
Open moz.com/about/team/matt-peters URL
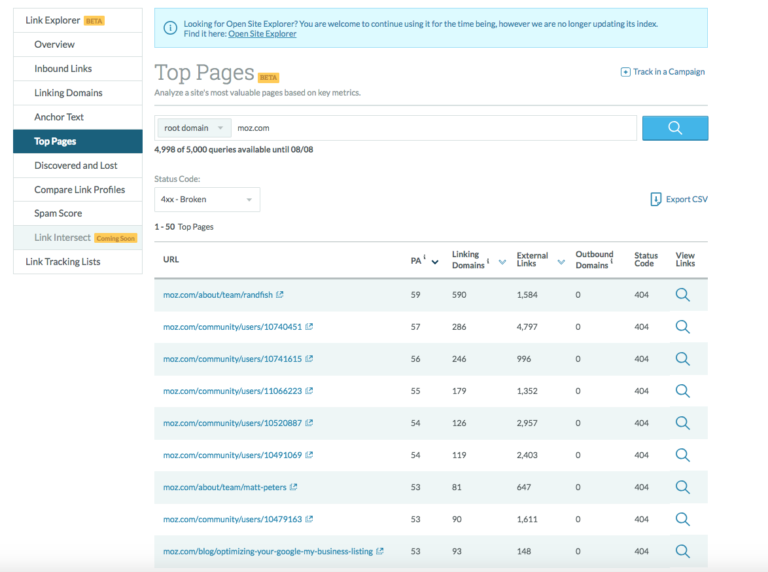(225, 487)
